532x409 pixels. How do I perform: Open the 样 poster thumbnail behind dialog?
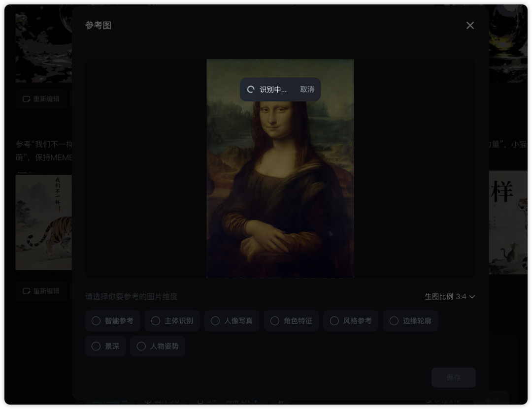(x=507, y=222)
